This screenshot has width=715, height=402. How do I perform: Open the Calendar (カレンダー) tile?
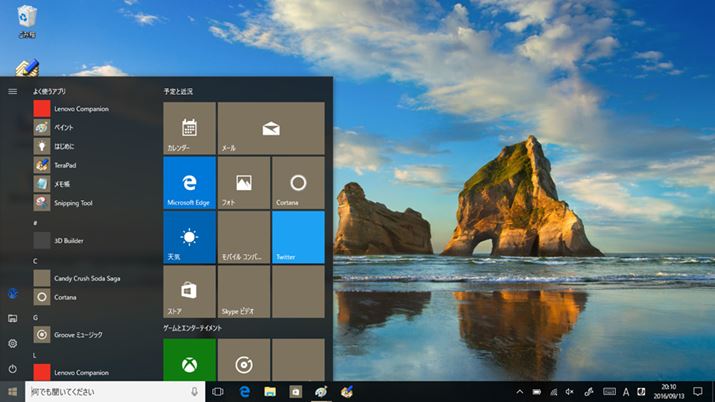click(x=189, y=128)
